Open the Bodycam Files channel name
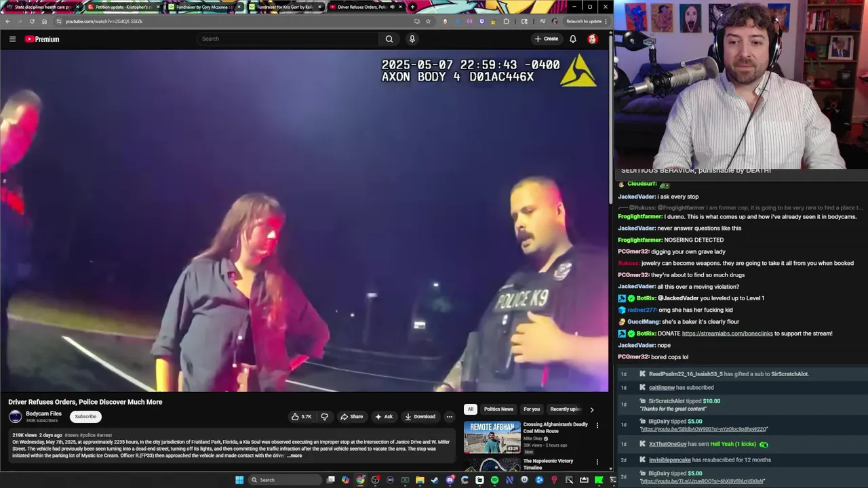Screen dimensions: 868x488 (x=43, y=413)
